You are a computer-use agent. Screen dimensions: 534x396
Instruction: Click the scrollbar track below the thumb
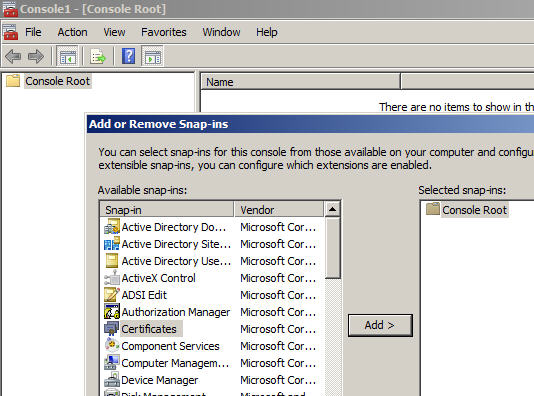pyautogui.click(x=332, y=337)
